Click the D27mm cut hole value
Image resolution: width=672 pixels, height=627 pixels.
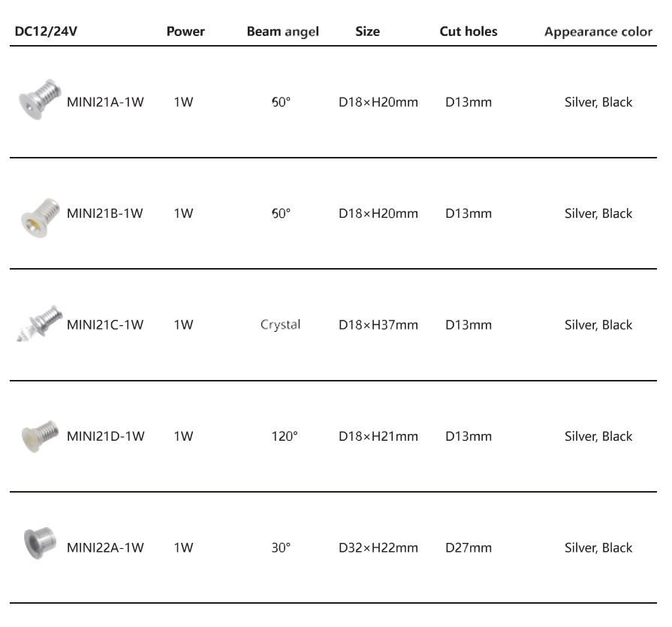(469, 548)
